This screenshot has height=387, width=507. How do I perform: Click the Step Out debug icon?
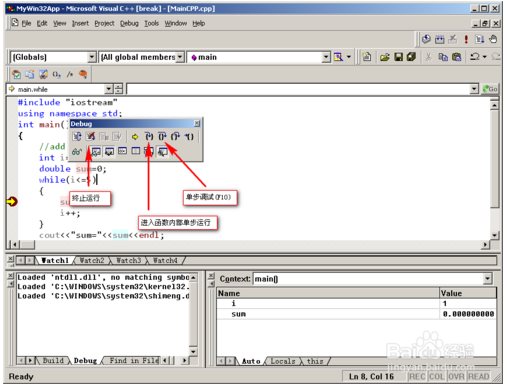pos(175,137)
